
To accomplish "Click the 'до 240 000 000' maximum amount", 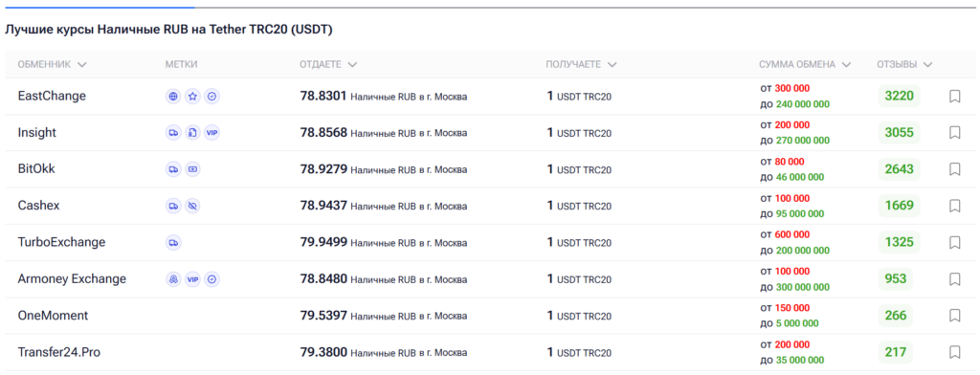I will point(795,104).
